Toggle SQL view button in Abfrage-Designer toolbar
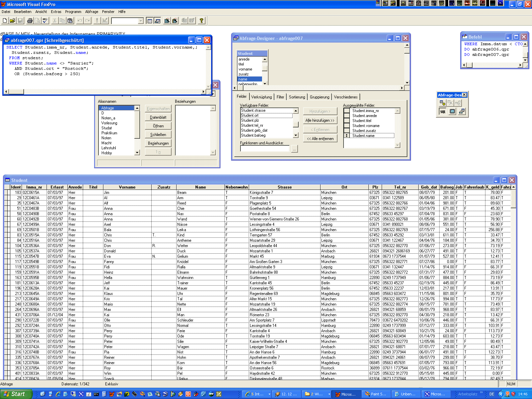The height and width of the screenshot is (399, 532). coord(443,111)
